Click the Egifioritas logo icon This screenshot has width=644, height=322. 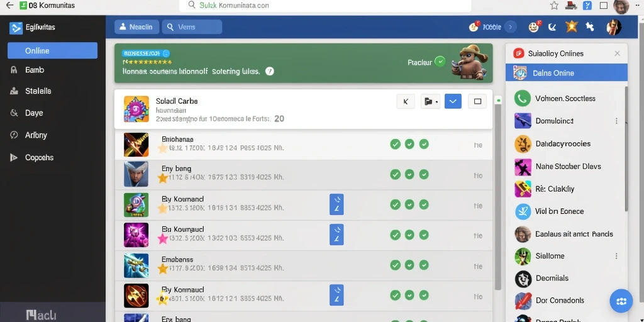click(16, 28)
